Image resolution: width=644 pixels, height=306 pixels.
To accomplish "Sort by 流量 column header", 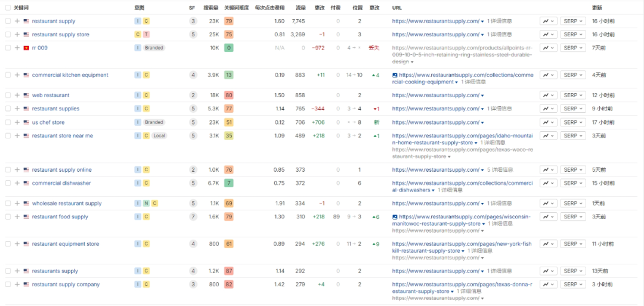I will (x=300, y=8).
